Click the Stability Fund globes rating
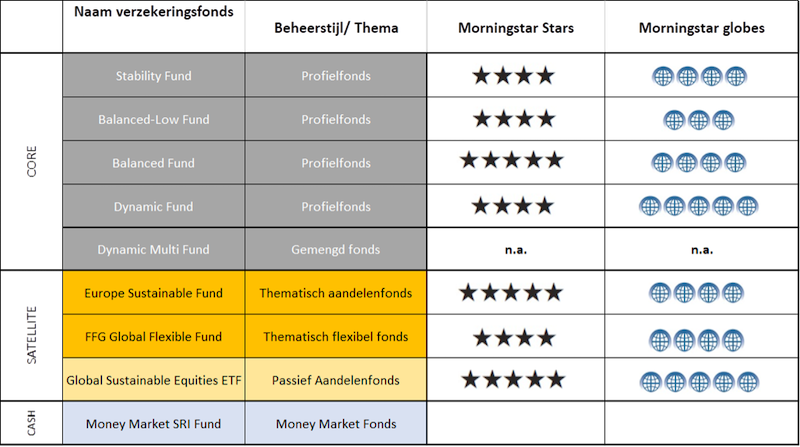The height and width of the screenshot is (447, 800). pyautogui.click(x=699, y=77)
